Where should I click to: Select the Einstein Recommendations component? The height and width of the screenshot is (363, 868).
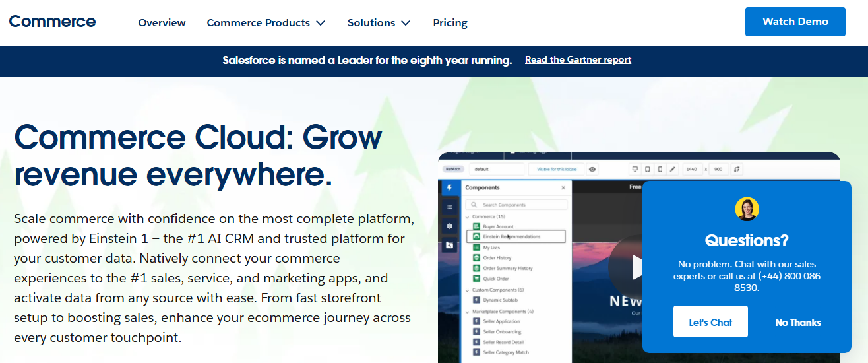pos(516,236)
